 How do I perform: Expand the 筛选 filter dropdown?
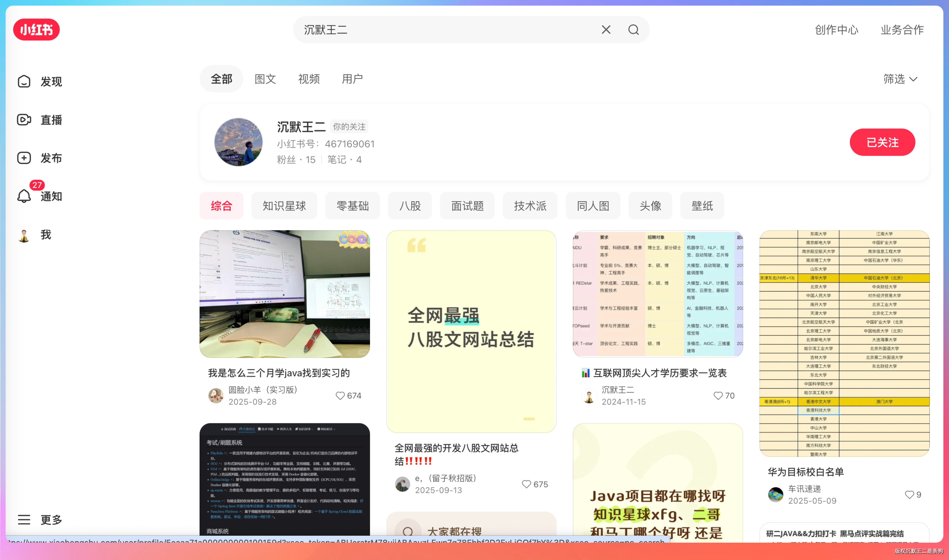click(x=900, y=79)
